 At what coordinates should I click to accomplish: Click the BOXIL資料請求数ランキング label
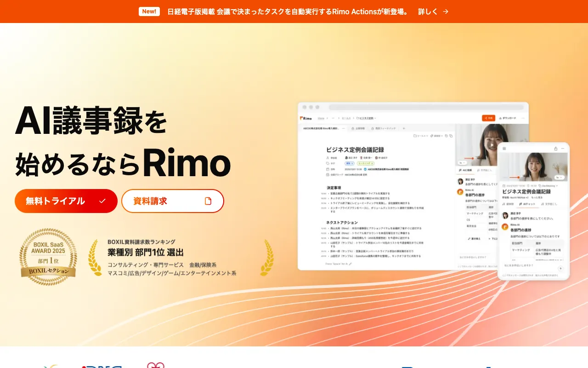point(141,242)
